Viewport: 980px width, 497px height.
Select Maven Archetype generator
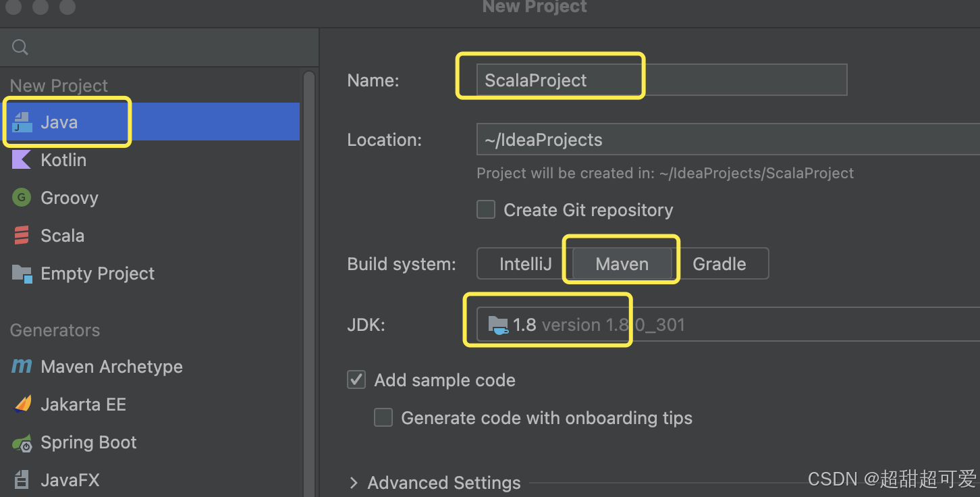151,367
